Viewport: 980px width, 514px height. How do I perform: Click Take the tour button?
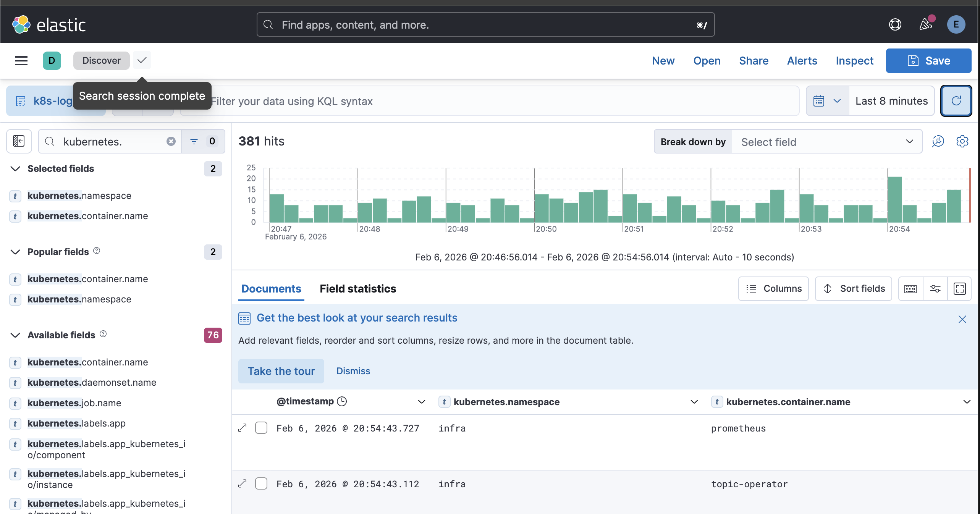tap(281, 371)
